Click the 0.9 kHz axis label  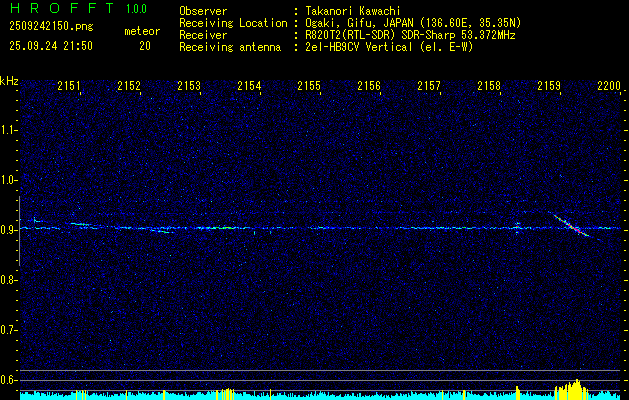pos(8,230)
